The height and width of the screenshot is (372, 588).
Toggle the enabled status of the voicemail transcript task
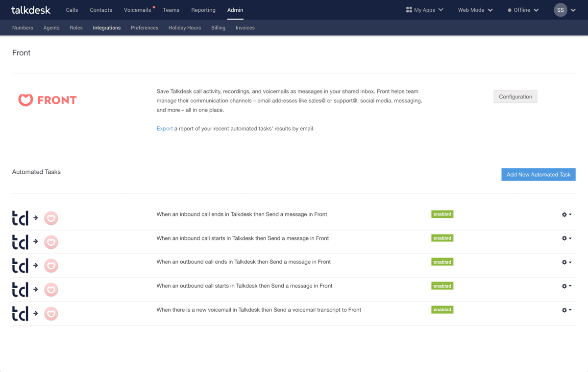442,309
